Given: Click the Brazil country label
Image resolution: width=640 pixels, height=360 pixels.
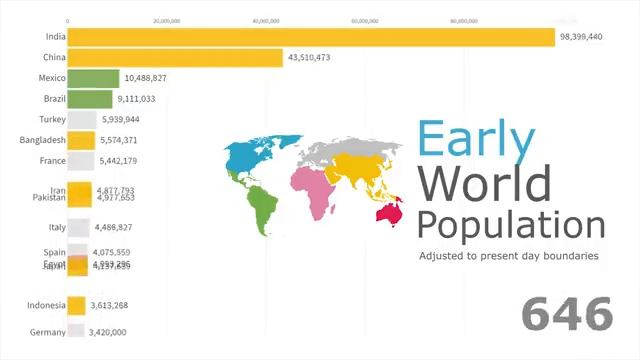Looking at the screenshot, I should (x=55, y=99).
